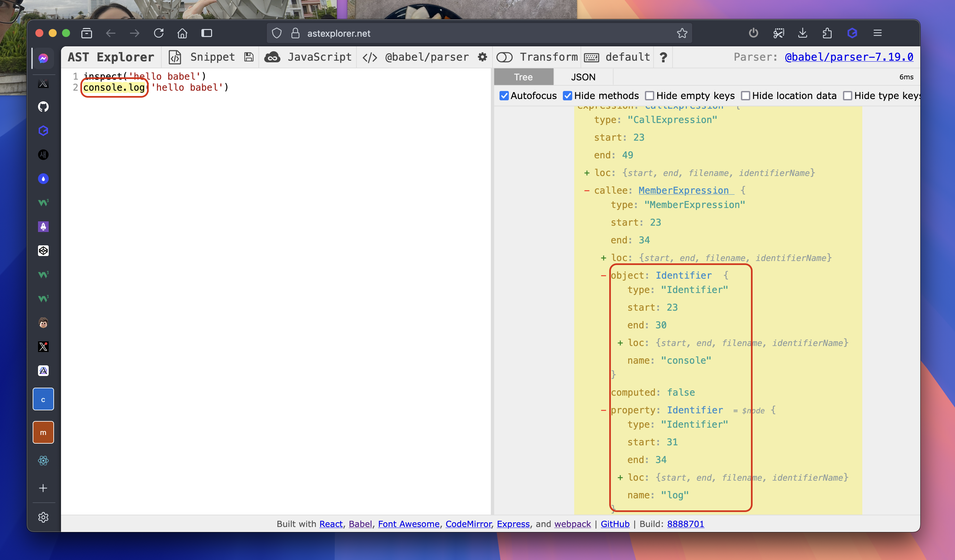This screenshot has height=560, width=955.
Task: Open the tracking protection shield icon
Action: [277, 33]
